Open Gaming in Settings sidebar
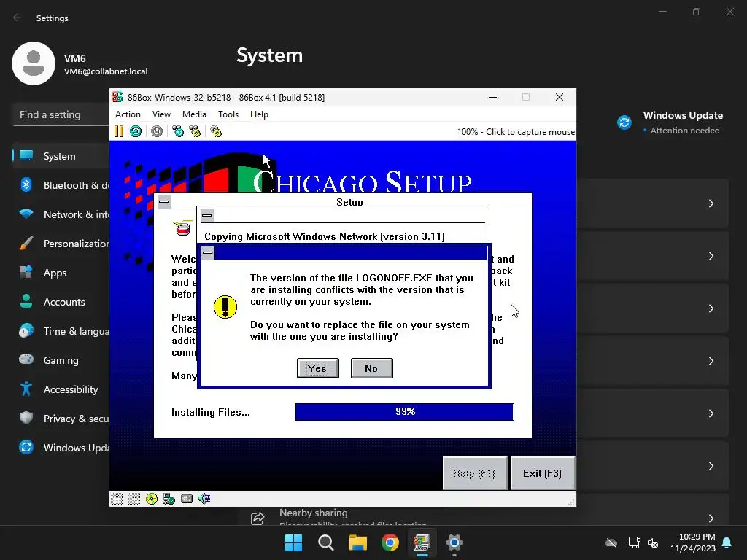This screenshot has width=747, height=560. click(x=61, y=360)
